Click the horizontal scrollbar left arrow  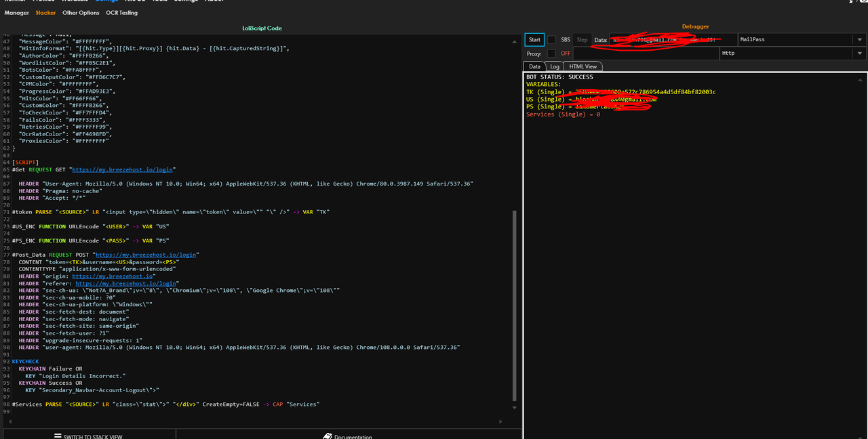9,421
